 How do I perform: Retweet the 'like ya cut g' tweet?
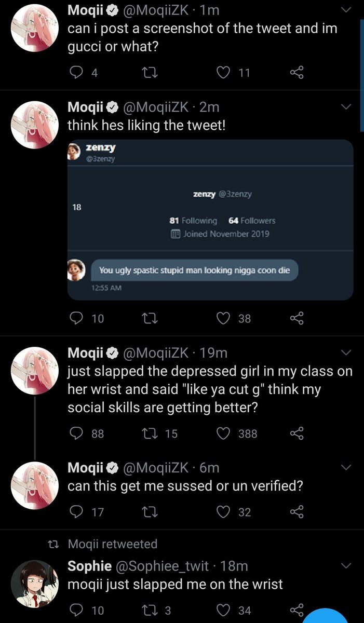pyautogui.click(x=151, y=433)
